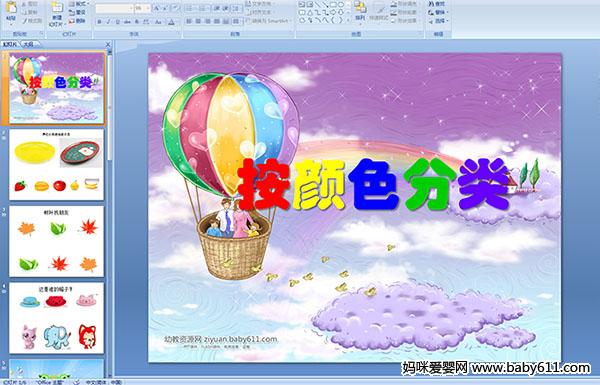Open the Font dialog launcher
This screenshot has height=385, width=600.
point(178,34)
